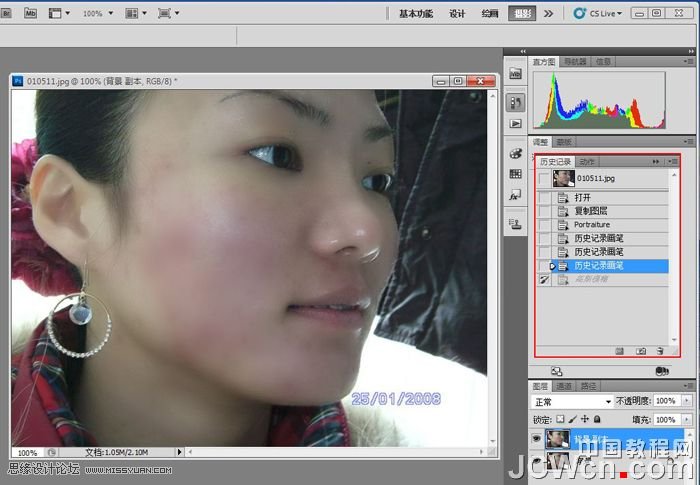The width and height of the screenshot is (700, 485).
Task: Set history brush source on 打开 state
Action: 544,197
